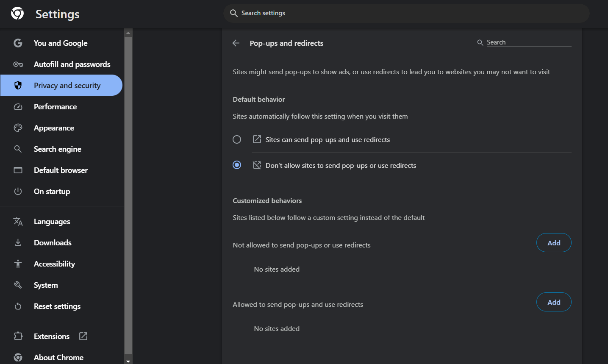Click the Search settings field at top
Screen dimensions: 608x364
pyautogui.click(x=406, y=14)
